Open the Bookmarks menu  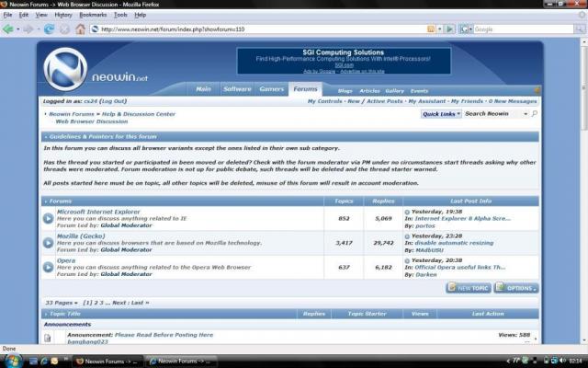(93, 15)
